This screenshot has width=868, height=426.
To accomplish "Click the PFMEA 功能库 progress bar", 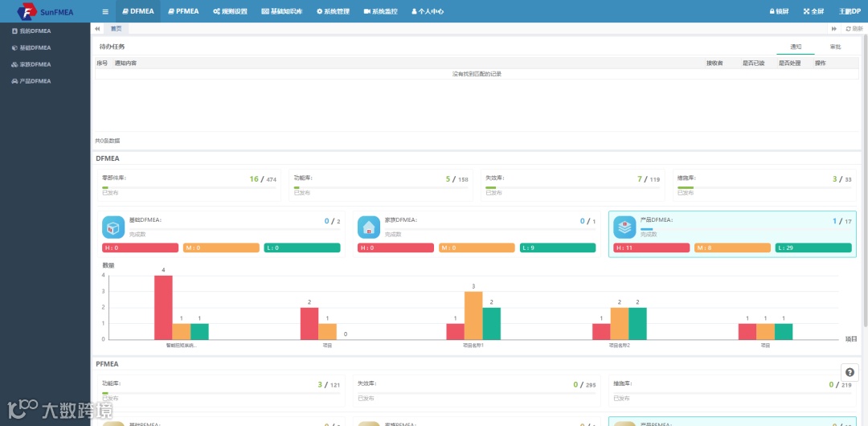I will (221, 393).
